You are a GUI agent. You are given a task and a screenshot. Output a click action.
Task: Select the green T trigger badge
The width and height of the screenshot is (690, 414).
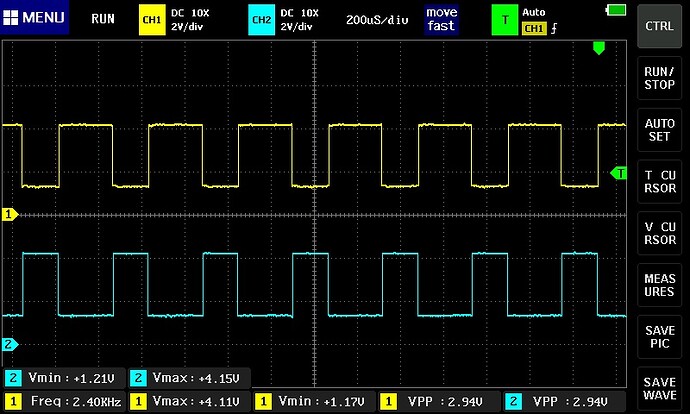click(505, 20)
